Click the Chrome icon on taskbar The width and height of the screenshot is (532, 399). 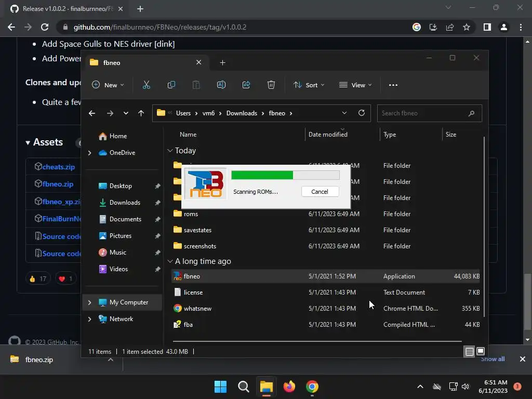[312, 387]
